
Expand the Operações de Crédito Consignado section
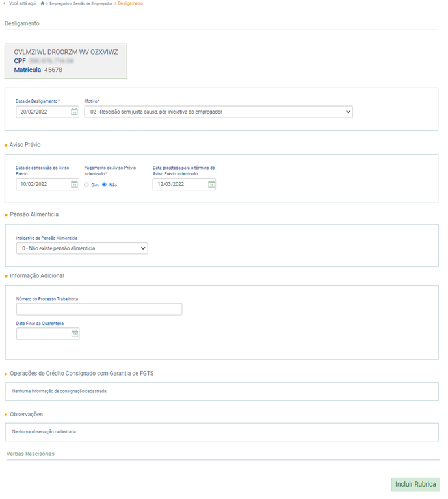point(7,374)
